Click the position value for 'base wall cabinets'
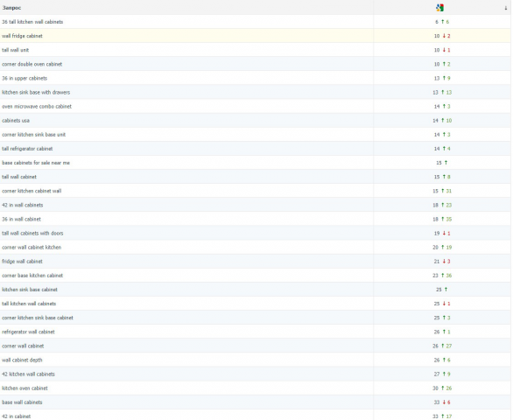The height and width of the screenshot is (420, 513). pos(437,402)
